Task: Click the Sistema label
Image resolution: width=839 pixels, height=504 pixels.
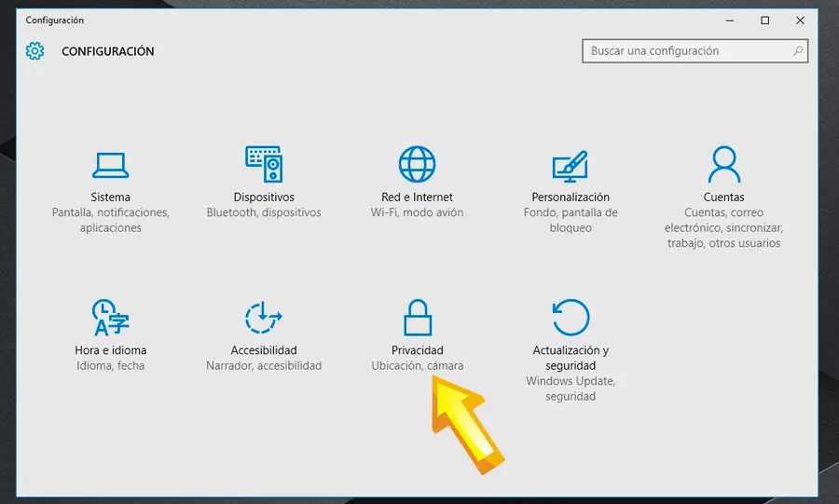Action: coord(110,198)
